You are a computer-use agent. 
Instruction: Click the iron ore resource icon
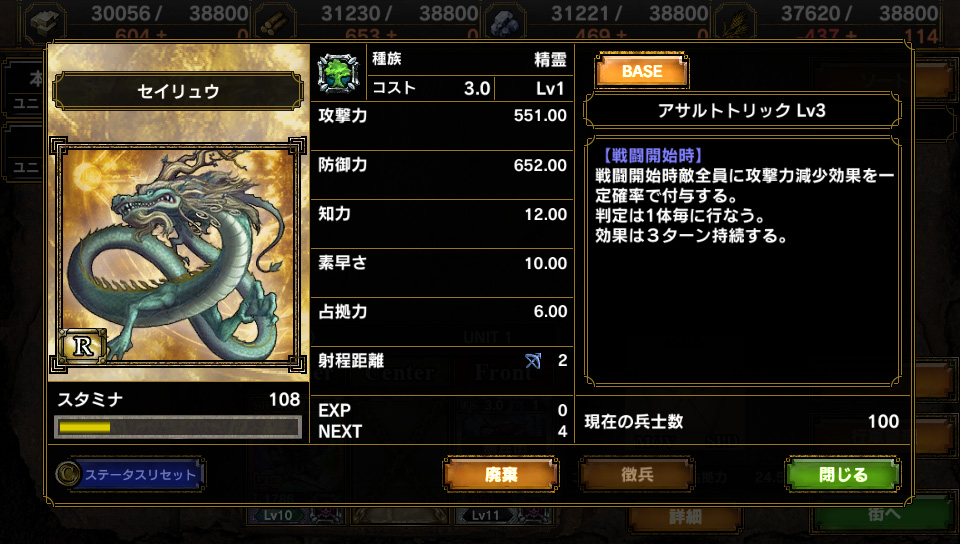pyautogui.click(x=505, y=23)
